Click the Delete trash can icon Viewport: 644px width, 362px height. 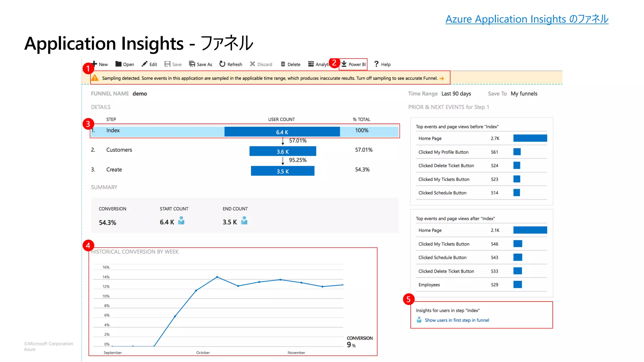tap(283, 64)
